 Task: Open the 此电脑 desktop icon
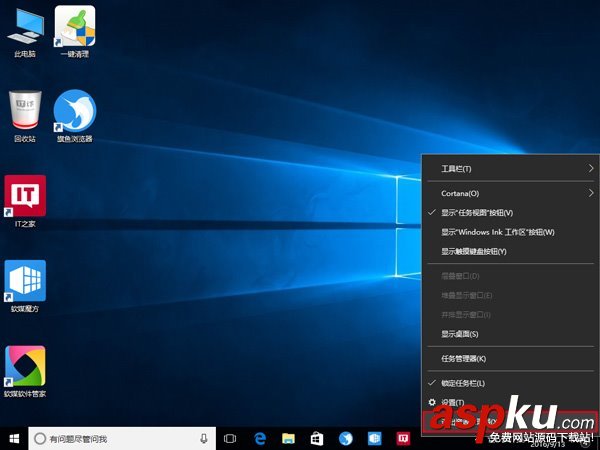pos(25,33)
